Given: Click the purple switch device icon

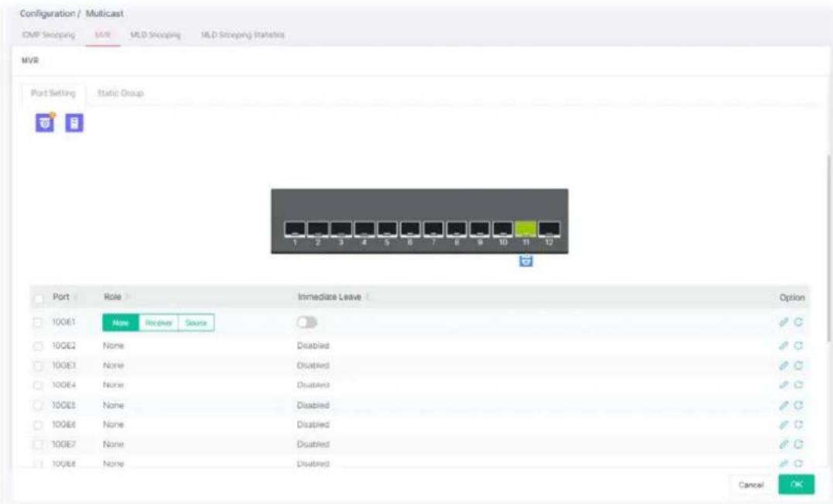Looking at the screenshot, I should coord(74,122).
